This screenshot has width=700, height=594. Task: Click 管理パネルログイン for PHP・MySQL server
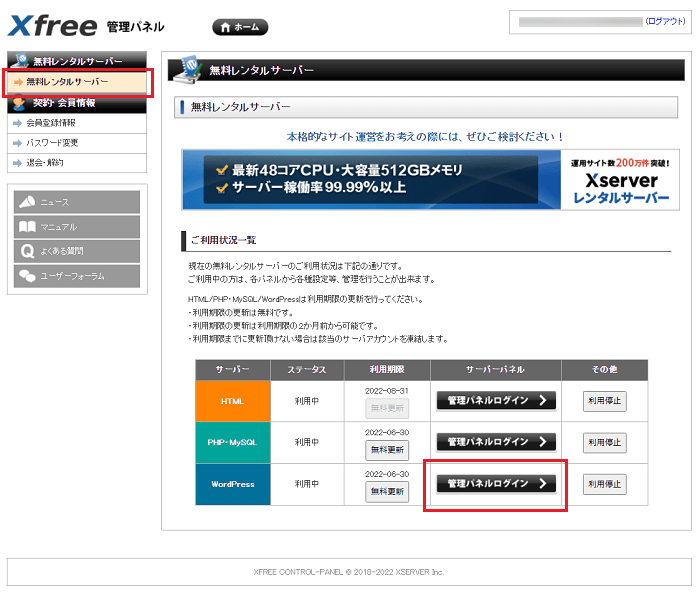click(x=496, y=441)
